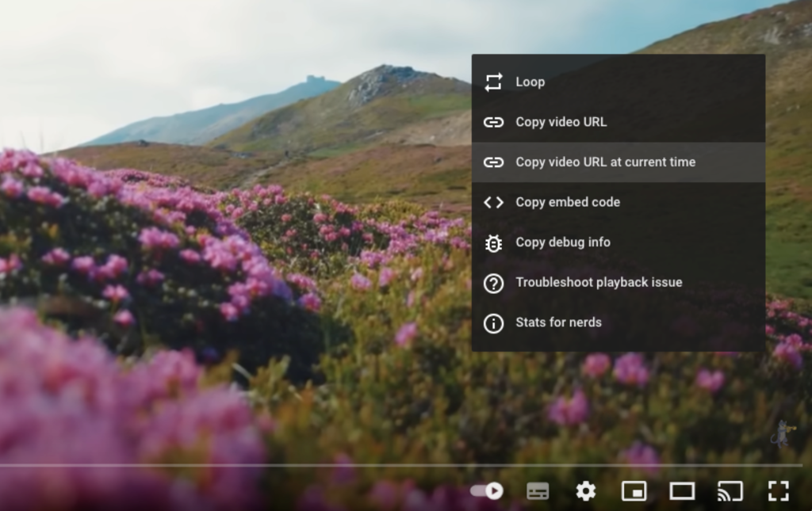Enable Loop in the context menu

point(530,82)
